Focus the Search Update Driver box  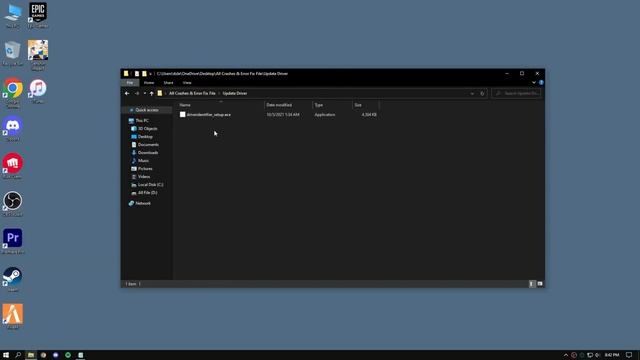point(517,93)
